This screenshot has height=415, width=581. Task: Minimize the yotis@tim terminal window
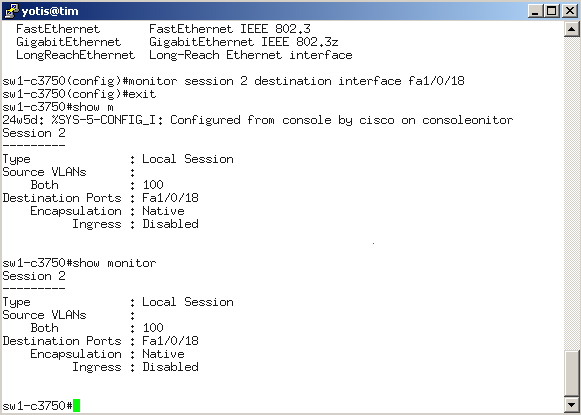click(535, 11)
